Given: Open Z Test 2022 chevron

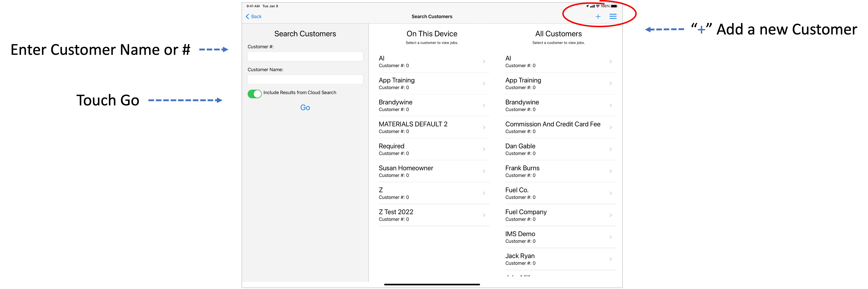Looking at the screenshot, I should point(484,215).
